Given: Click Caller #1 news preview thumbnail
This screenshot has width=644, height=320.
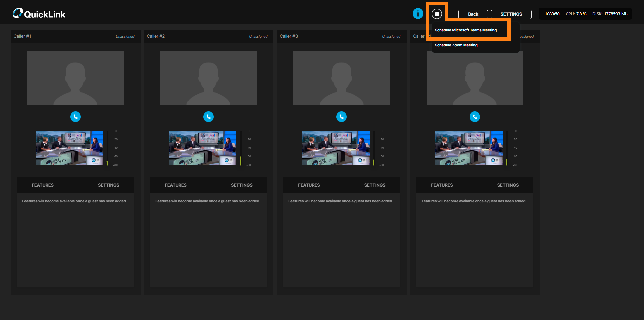Looking at the screenshot, I should click(69, 148).
